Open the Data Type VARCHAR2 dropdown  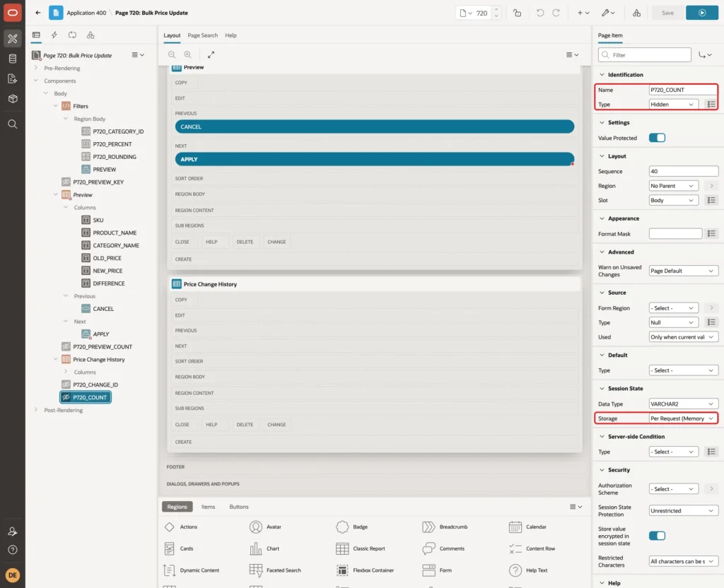683,404
